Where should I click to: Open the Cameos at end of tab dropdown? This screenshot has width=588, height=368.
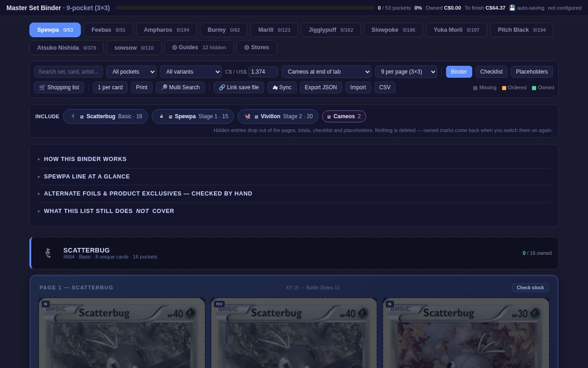pos(327,72)
